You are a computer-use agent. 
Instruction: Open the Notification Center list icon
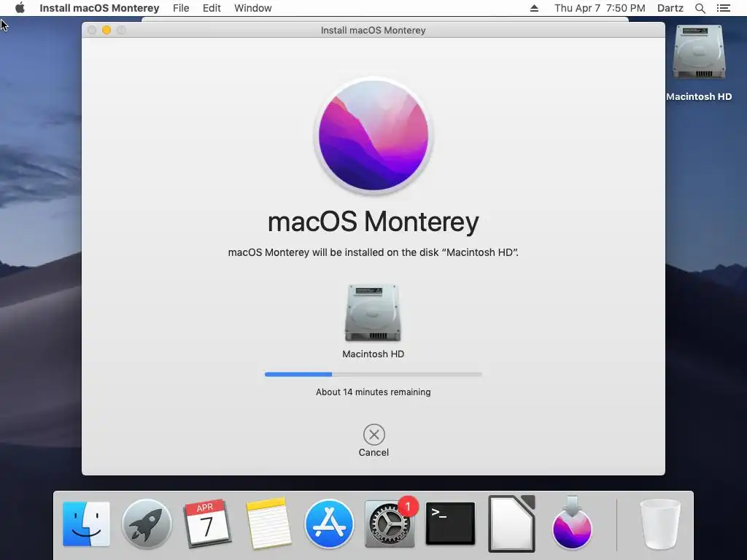723,8
